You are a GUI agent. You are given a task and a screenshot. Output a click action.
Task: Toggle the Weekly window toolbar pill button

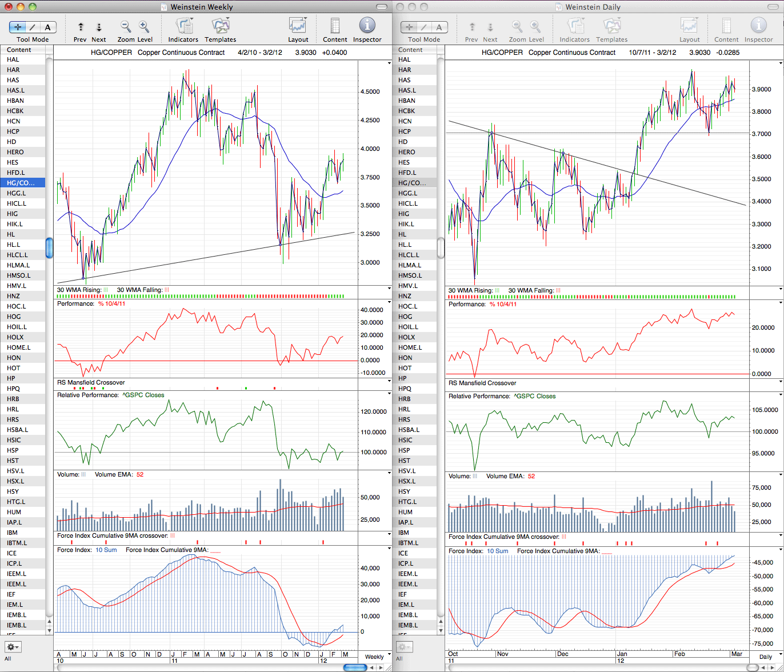[381, 7]
